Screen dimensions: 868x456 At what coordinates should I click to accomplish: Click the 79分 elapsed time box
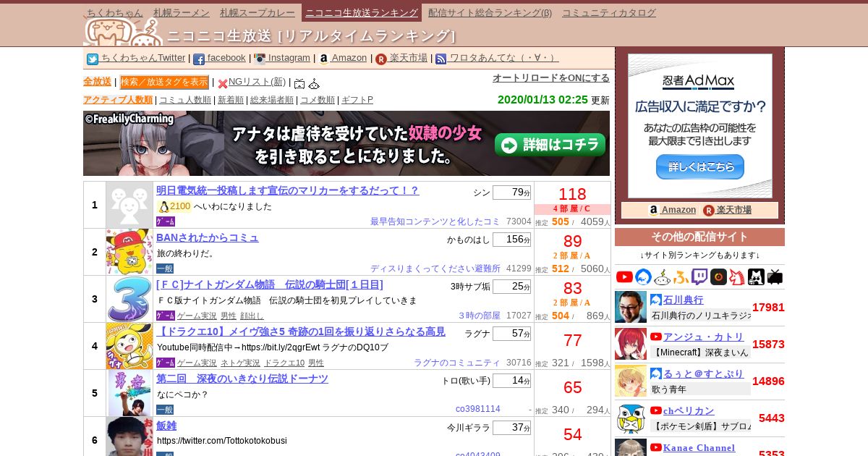511,193
